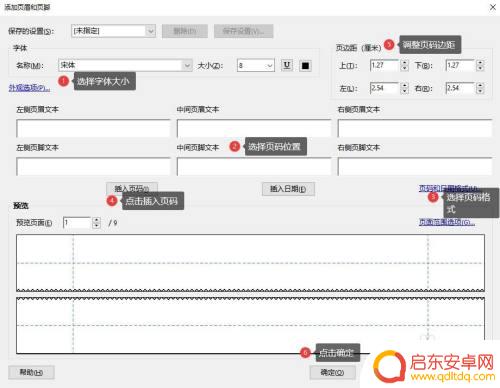Click the 预览页面 preview page number field
Image resolution: width=500 pixels, height=388 pixels.
tap(77, 223)
